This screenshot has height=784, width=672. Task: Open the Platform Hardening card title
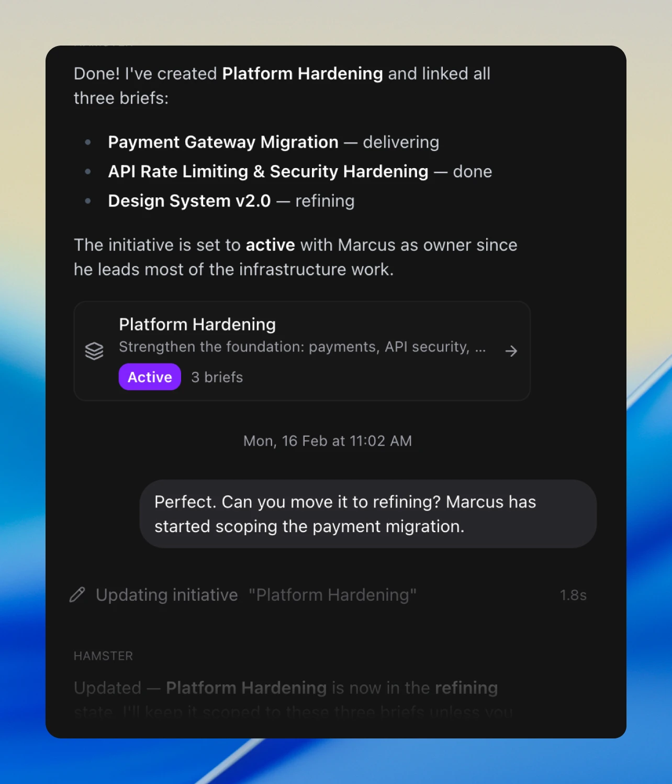197,325
